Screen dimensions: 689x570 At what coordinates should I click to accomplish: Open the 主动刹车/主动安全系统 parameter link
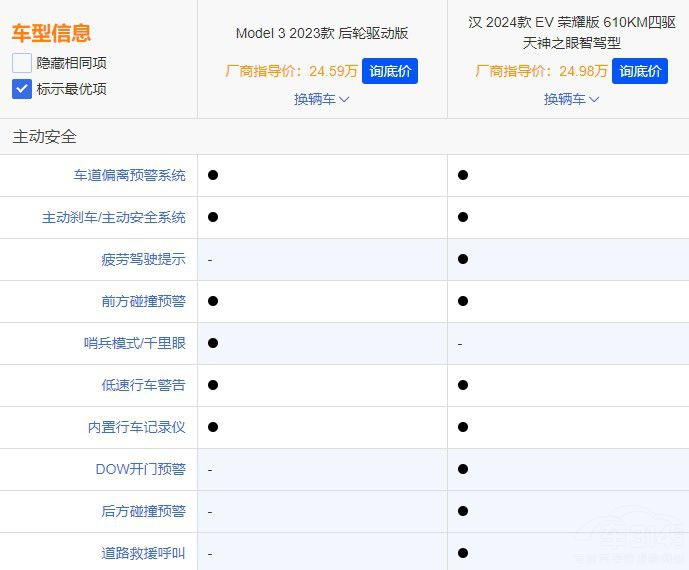click(x=113, y=217)
